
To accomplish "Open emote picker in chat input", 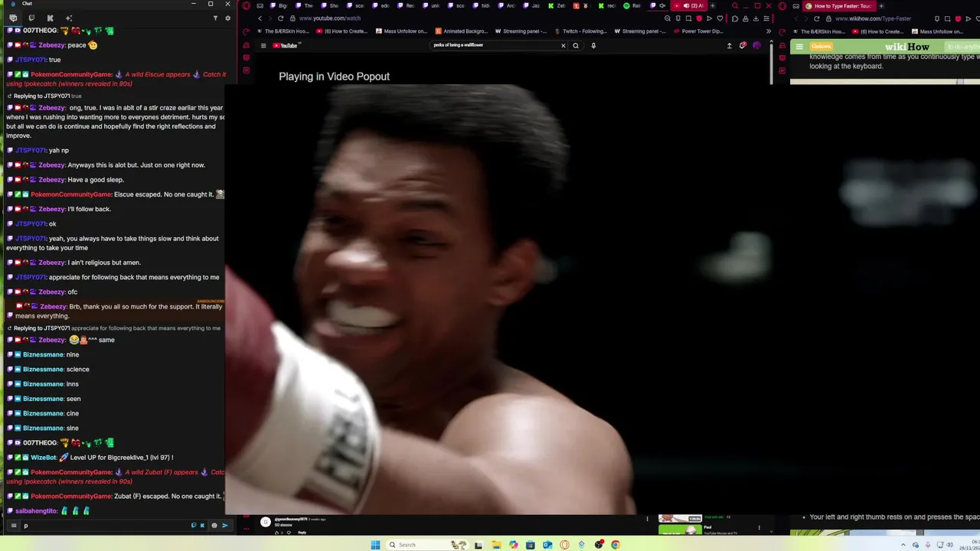I will [x=214, y=526].
